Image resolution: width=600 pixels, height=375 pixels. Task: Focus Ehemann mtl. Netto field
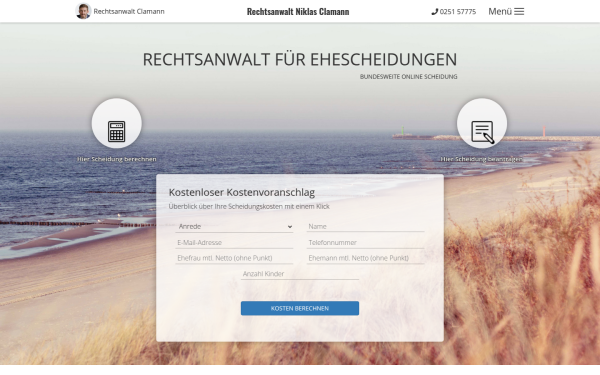coord(365,258)
